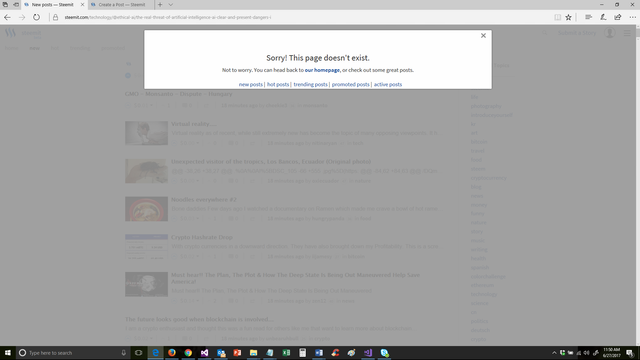This screenshot has height=360, width=640.
Task: Close the 'page doesn't exist' dialog
Action: [483, 36]
